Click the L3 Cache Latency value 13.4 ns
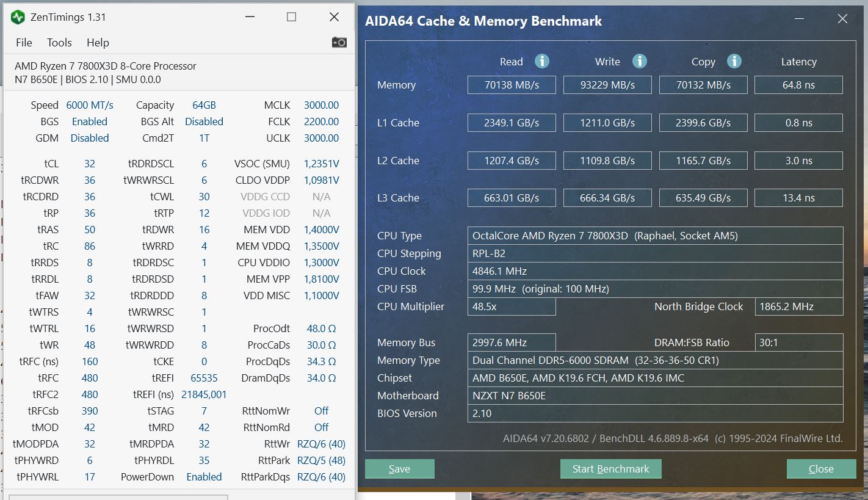Screen dimensions: 868x500 tap(798, 198)
